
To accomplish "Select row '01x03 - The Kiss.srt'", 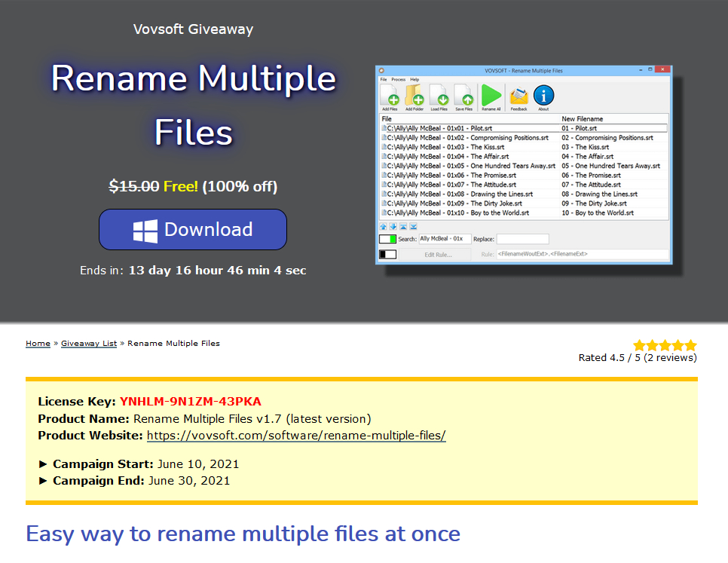I will (525, 147).
